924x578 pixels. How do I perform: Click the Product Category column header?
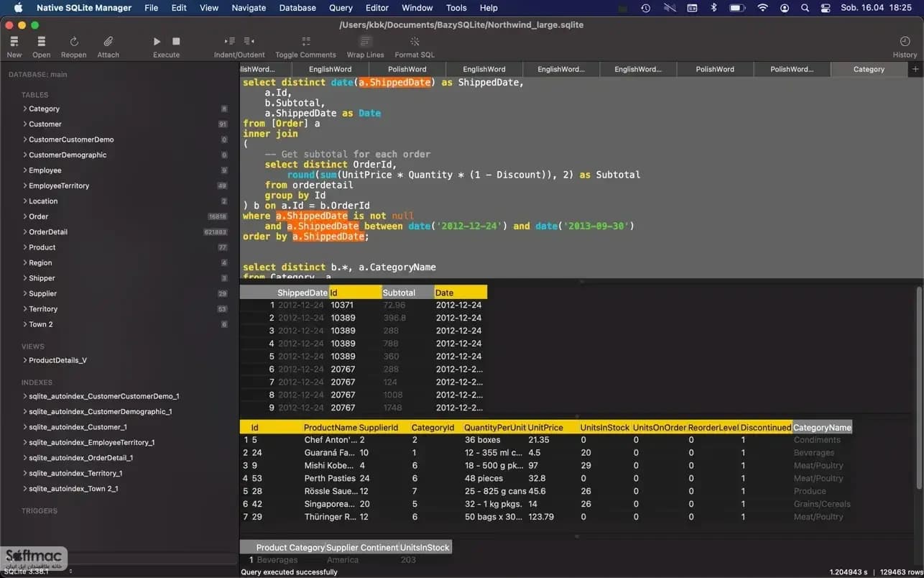tap(290, 547)
